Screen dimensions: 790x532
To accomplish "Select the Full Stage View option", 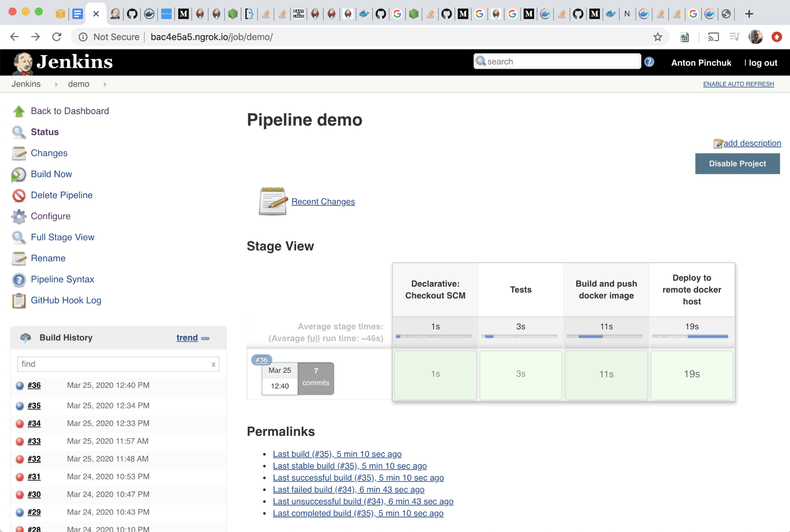I will [62, 237].
